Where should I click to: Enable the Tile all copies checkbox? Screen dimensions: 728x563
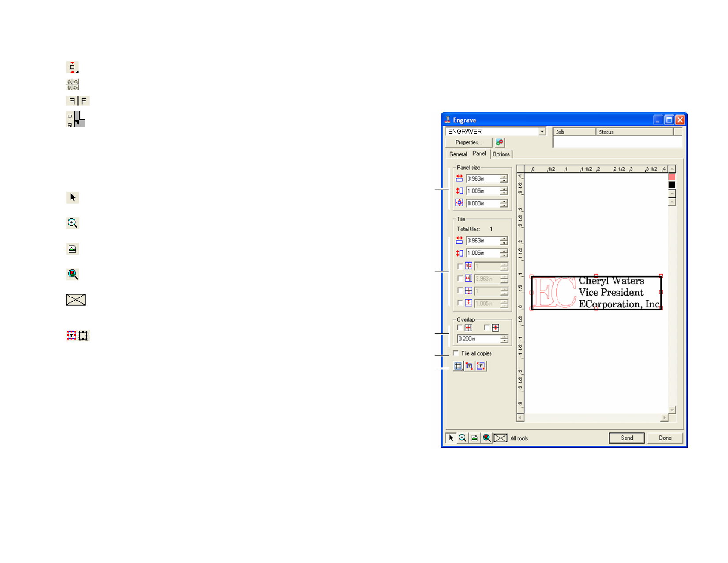pyautogui.click(x=456, y=353)
